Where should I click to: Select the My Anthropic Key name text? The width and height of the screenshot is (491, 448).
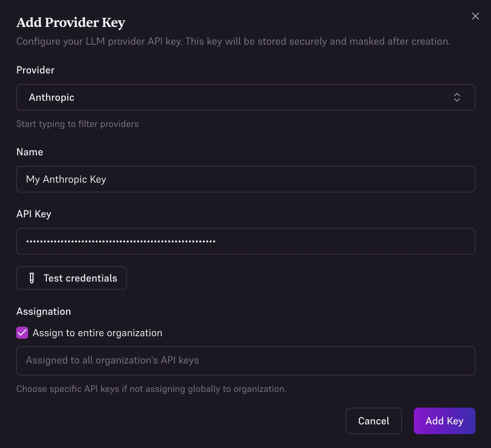click(66, 179)
